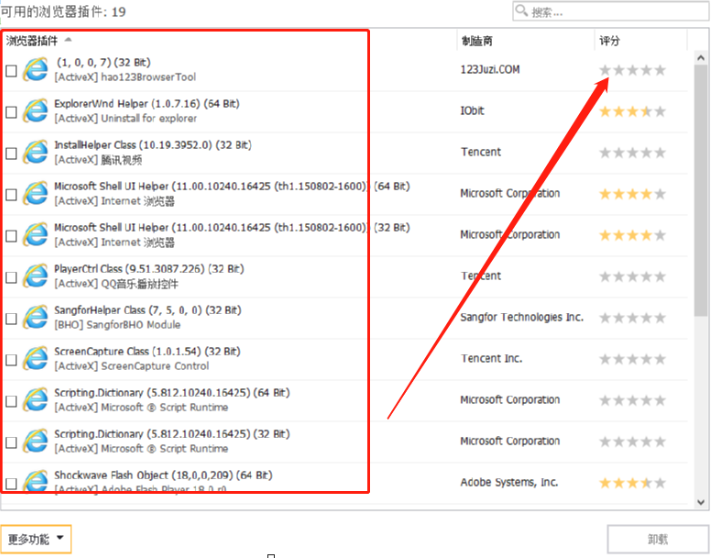Select the text PlayerCtrl Class (9.51.3087.226)

(x=130, y=269)
